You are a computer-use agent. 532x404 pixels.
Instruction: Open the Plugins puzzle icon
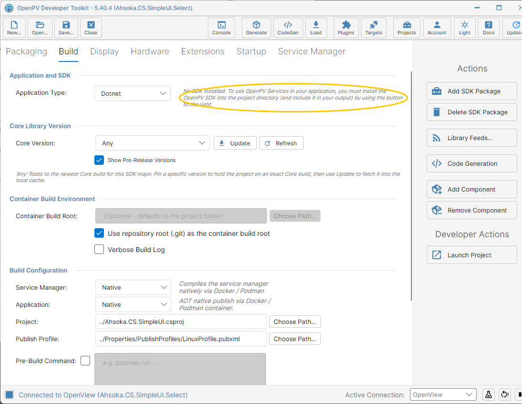coord(346,28)
